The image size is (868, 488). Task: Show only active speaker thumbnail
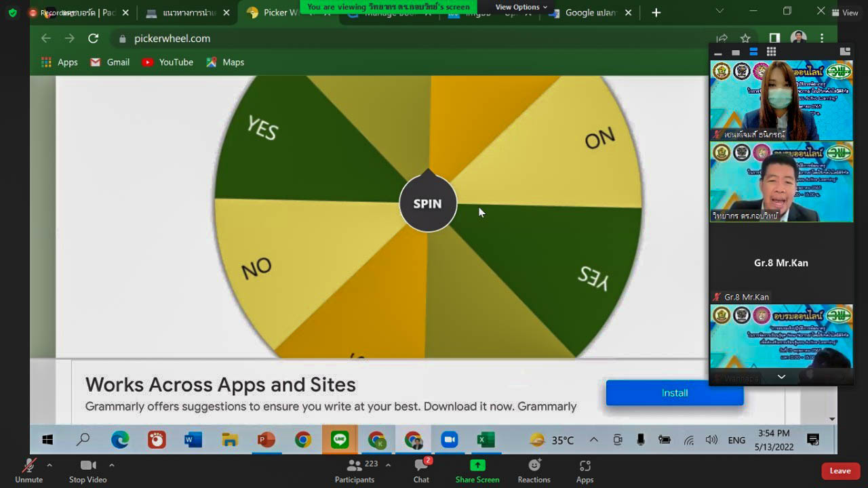[736, 52]
